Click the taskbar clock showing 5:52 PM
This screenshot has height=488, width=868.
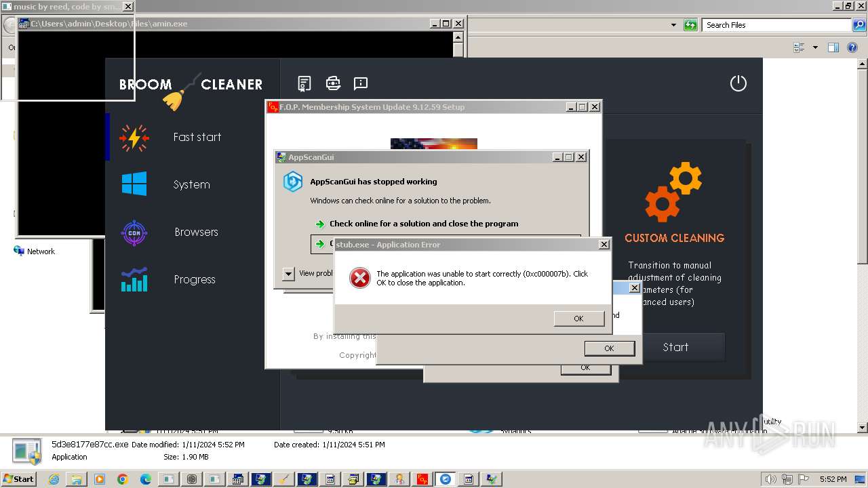click(833, 479)
